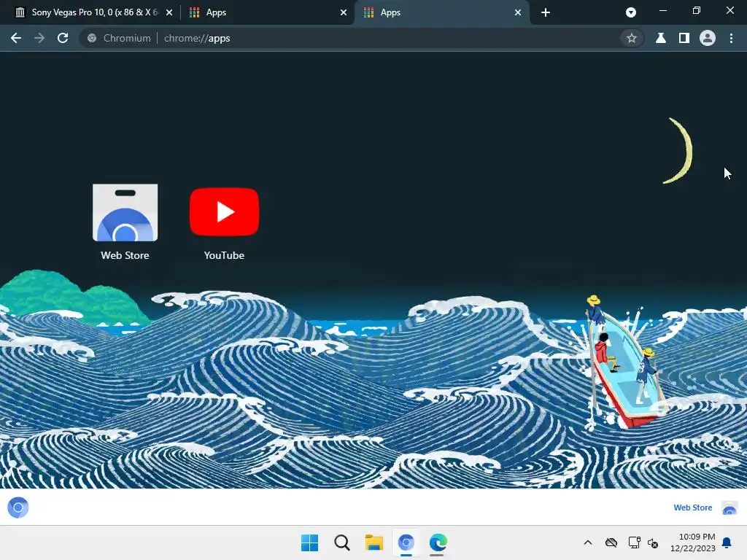Restore down the Chromium window
This screenshot has width=747, height=560.
click(x=697, y=10)
